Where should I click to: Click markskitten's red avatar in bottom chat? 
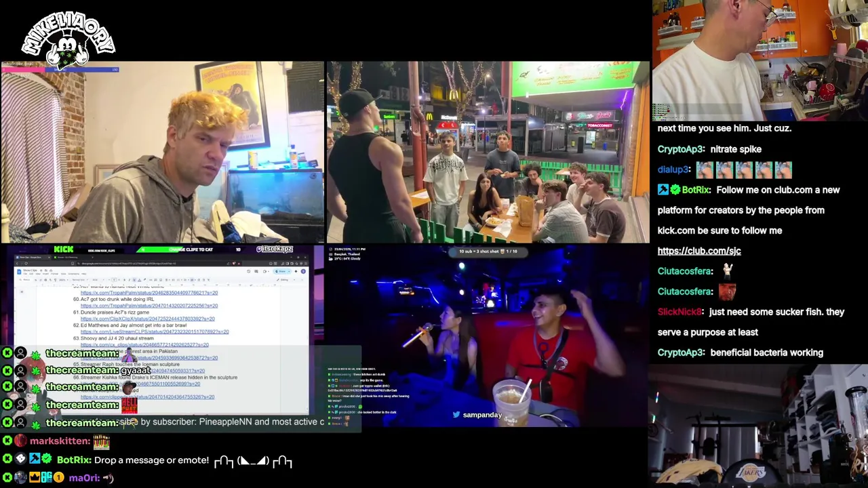point(20,441)
